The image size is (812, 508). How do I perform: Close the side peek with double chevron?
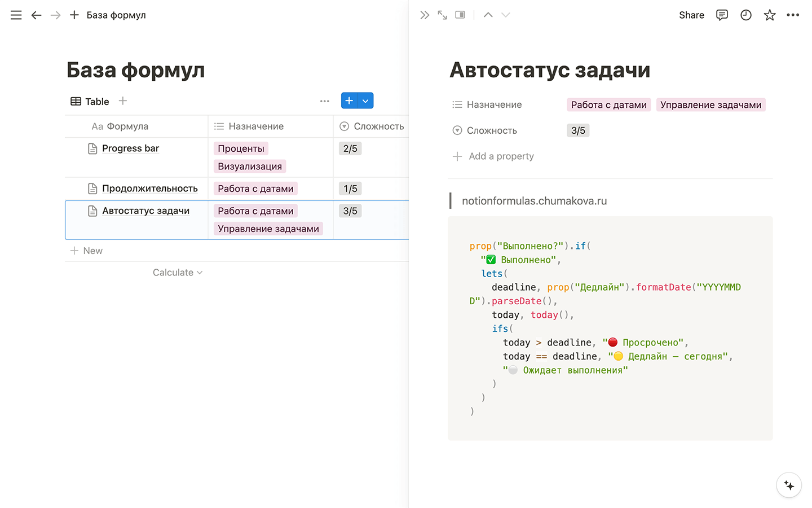pyautogui.click(x=425, y=15)
